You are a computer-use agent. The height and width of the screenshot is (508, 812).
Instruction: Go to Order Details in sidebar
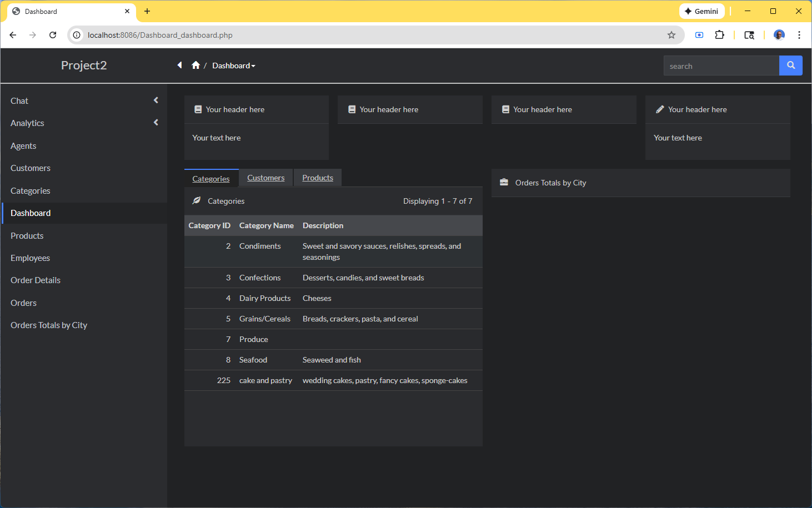[36, 280]
